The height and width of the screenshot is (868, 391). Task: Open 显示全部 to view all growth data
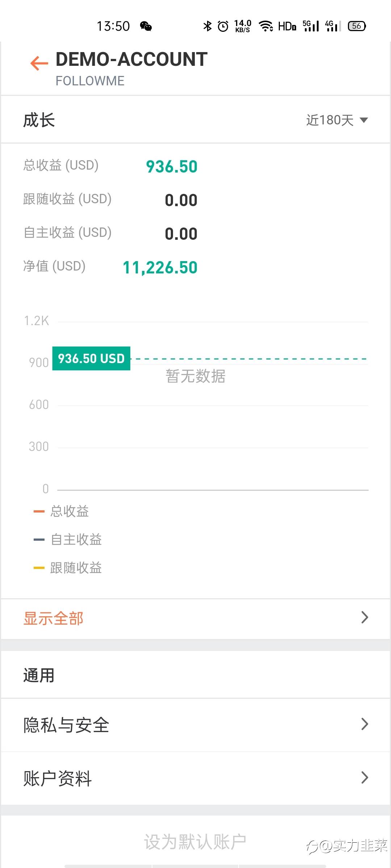(54, 618)
